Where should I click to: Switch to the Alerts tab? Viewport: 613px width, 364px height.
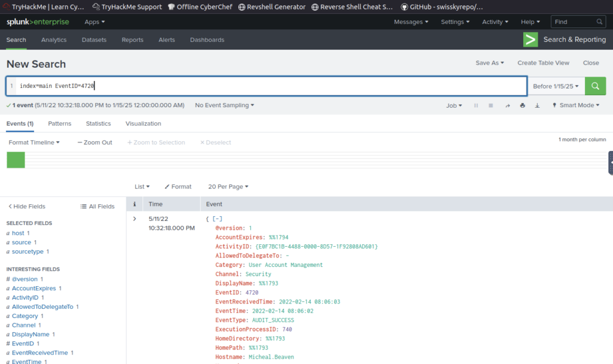(x=166, y=40)
